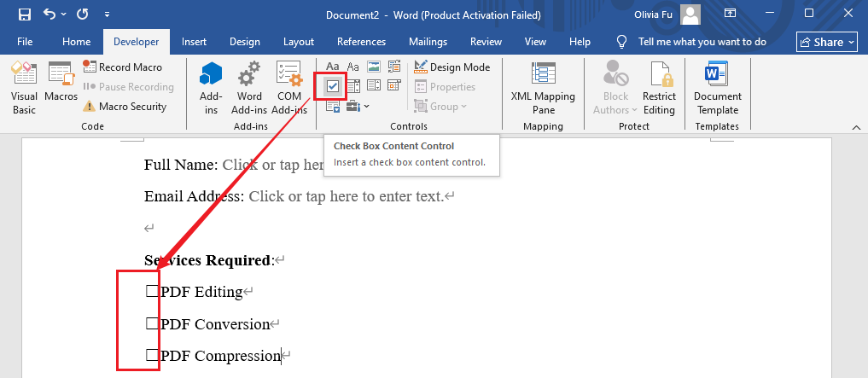Insert a Drop-Down List content control

pos(374,85)
